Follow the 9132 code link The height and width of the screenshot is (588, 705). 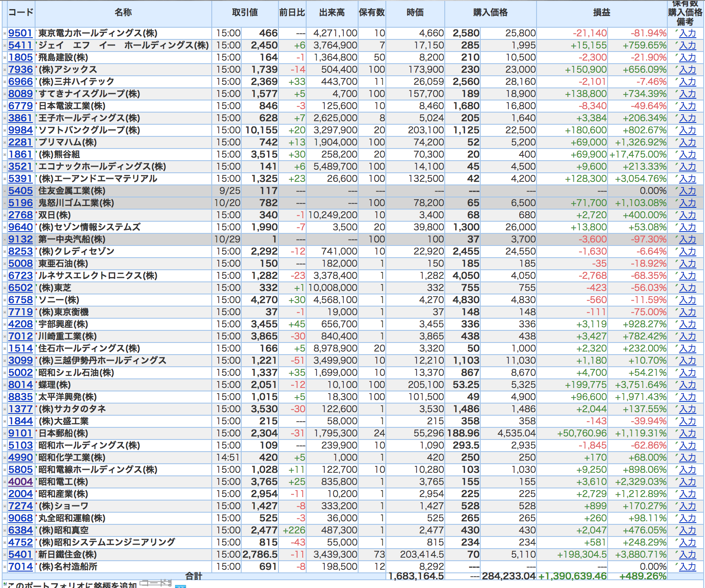pos(20,239)
